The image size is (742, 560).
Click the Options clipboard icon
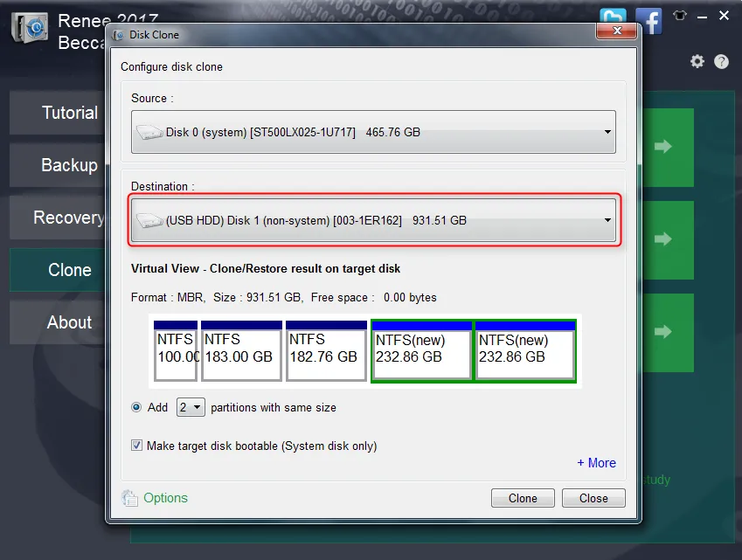129,498
